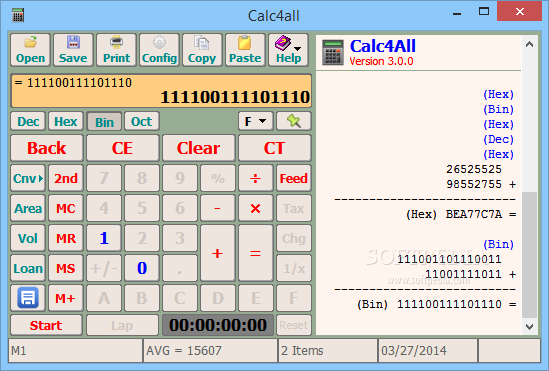Clear entry with CE

coord(123,148)
